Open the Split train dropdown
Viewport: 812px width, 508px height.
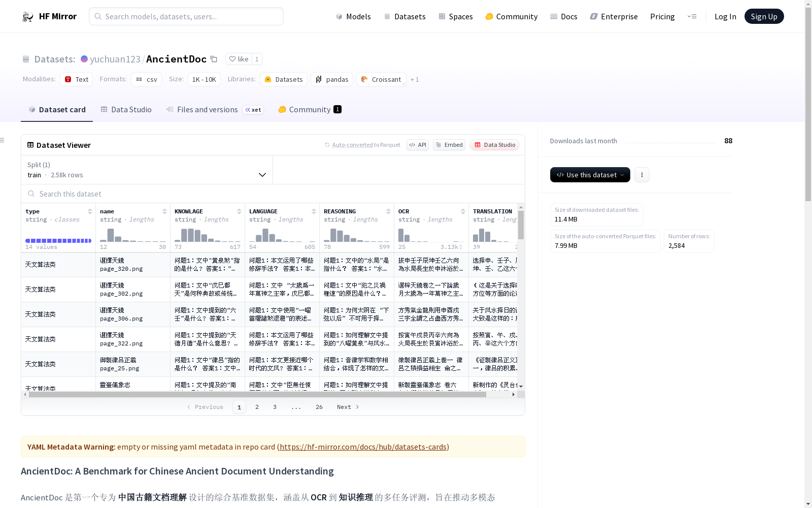click(147, 170)
